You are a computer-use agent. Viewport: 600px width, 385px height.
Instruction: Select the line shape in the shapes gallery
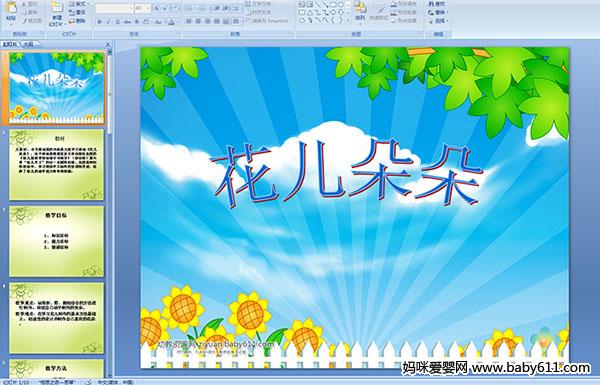317,4
